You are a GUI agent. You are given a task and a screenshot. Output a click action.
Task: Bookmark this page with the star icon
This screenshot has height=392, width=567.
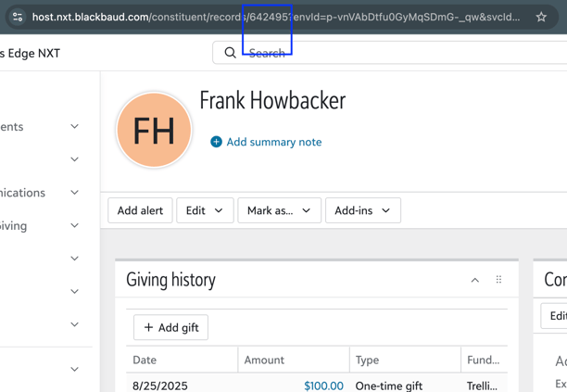click(541, 17)
